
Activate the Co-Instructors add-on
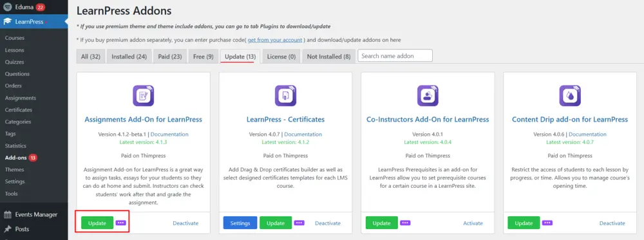[473, 223]
